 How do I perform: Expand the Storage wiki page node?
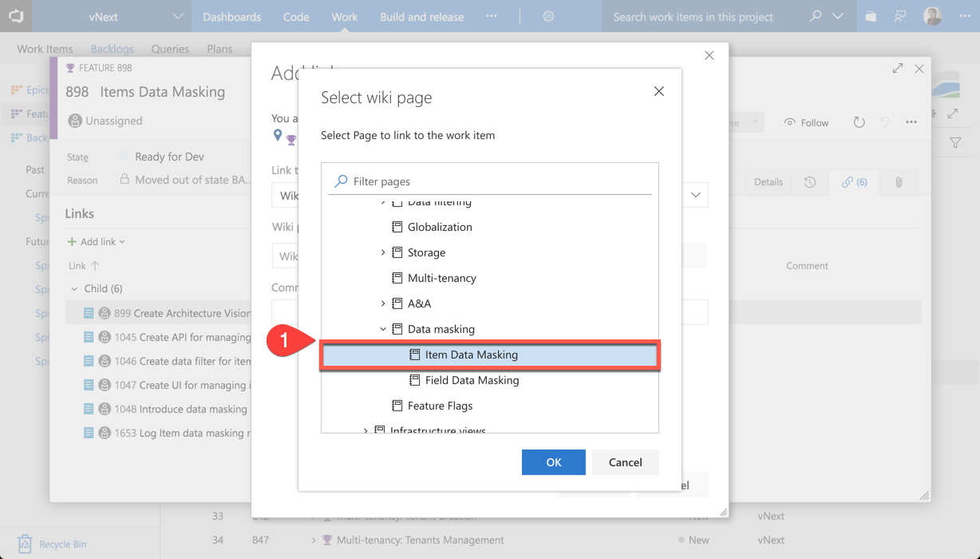click(x=383, y=252)
